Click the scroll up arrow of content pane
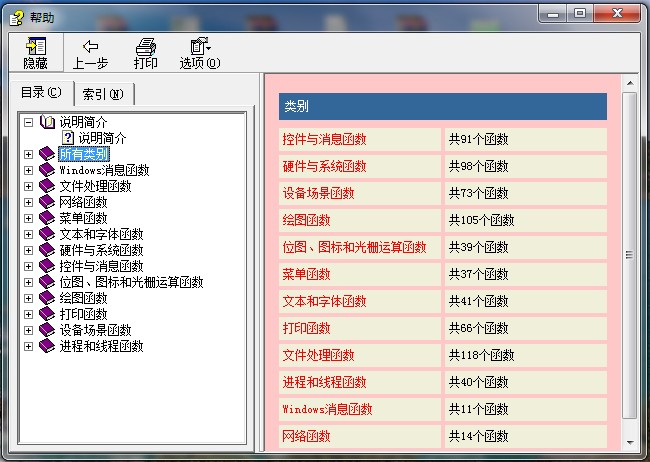650x462 pixels. click(630, 83)
